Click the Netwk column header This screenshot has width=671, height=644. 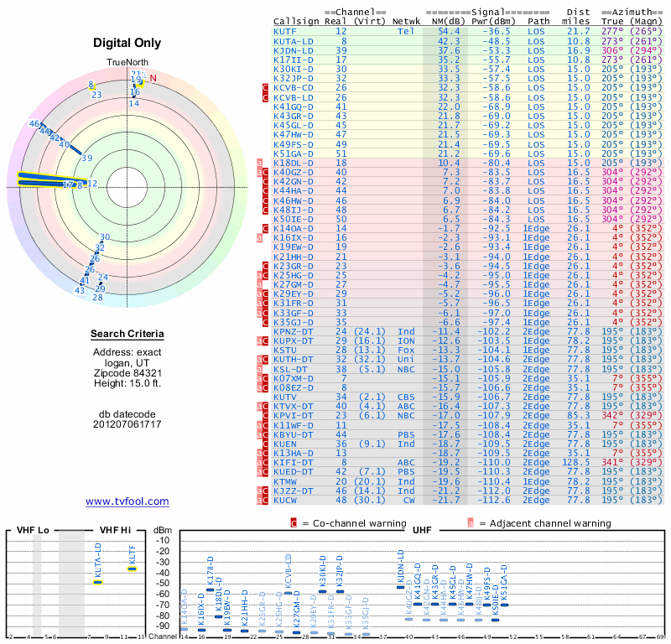(405, 22)
